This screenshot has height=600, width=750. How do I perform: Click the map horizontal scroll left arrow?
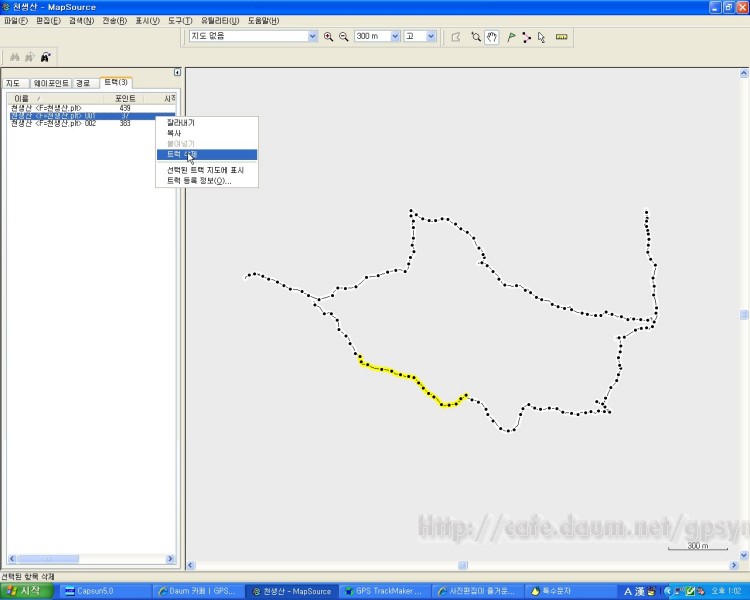tap(190, 566)
